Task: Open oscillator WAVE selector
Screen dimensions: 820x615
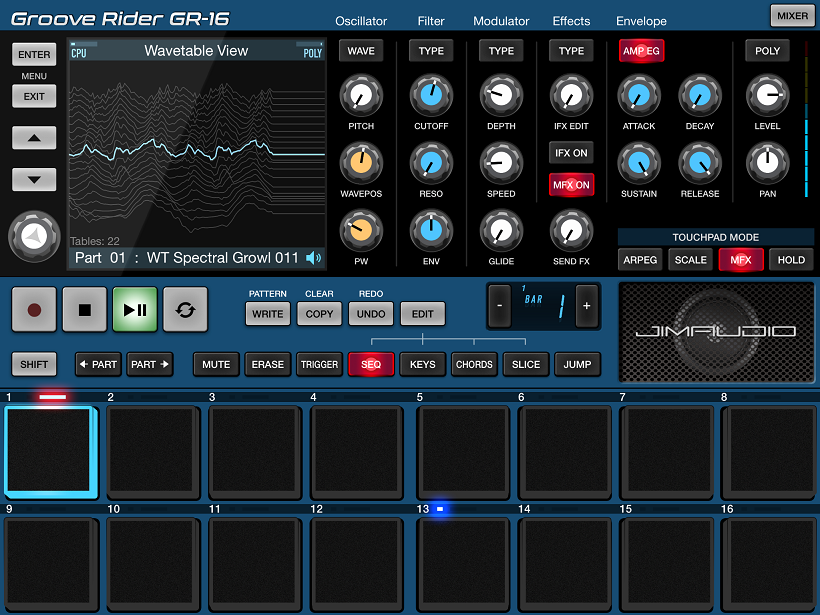Action: point(361,51)
